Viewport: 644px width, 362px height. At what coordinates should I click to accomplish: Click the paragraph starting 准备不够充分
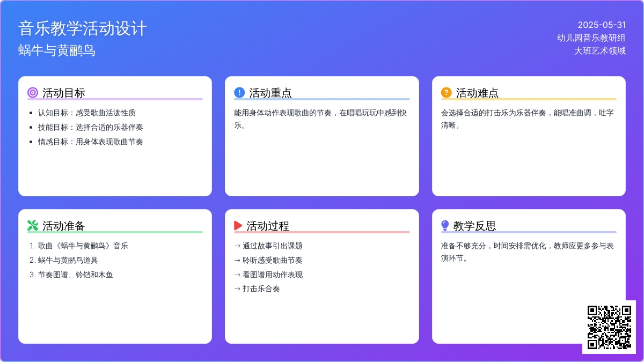(528, 252)
